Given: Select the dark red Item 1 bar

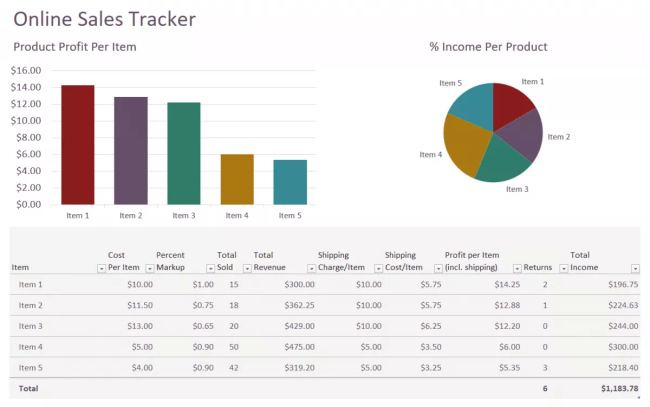Looking at the screenshot, I should click(x=77, y=145).
